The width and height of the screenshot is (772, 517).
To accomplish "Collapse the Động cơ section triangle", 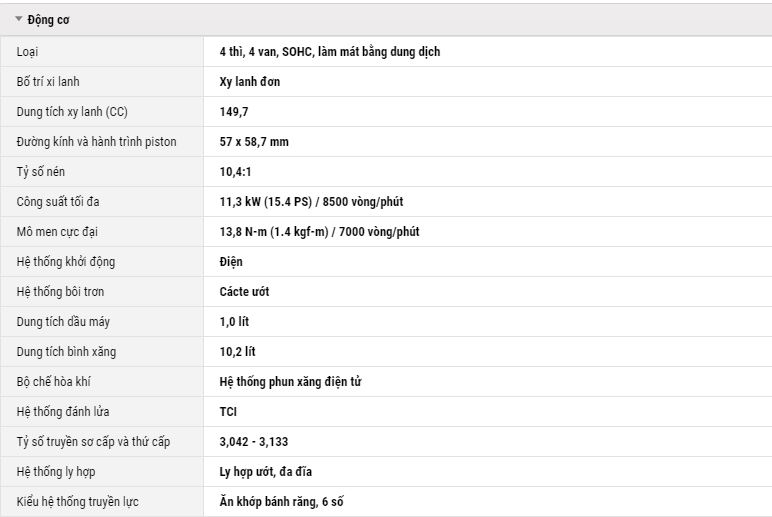I will [19, 19].
